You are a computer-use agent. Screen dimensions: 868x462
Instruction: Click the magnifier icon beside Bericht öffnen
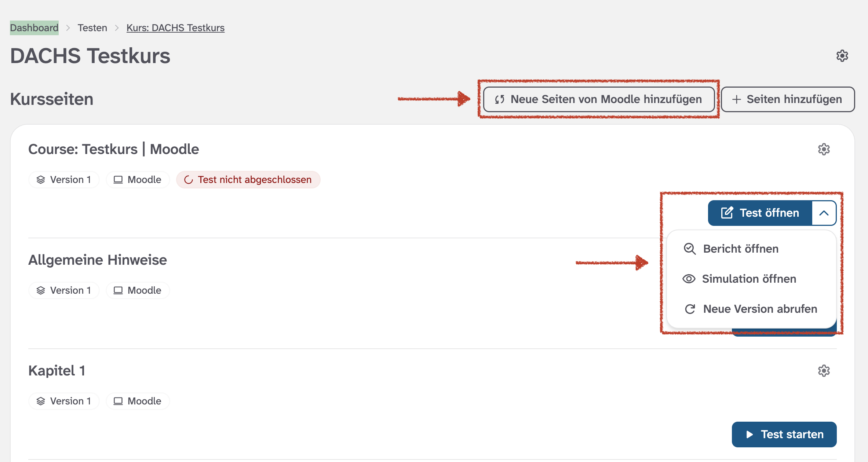pyautogui.click(x=690, y=249)
